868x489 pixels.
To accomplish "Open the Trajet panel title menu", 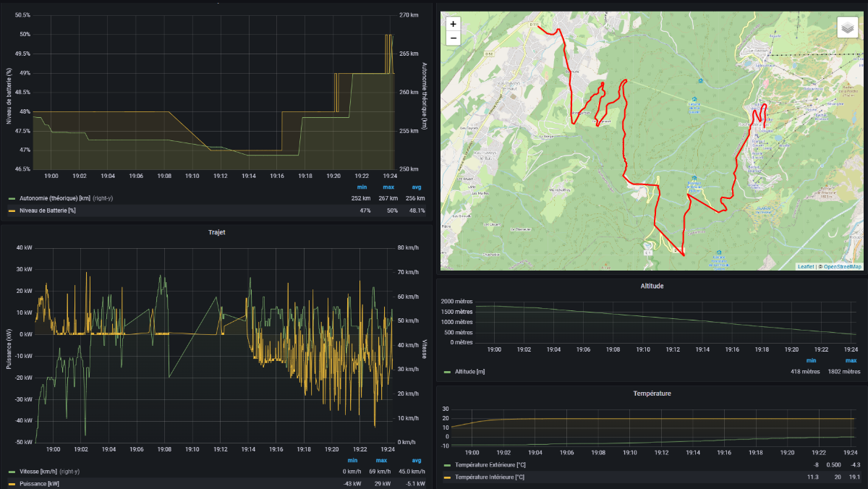I will click(218, 232).
